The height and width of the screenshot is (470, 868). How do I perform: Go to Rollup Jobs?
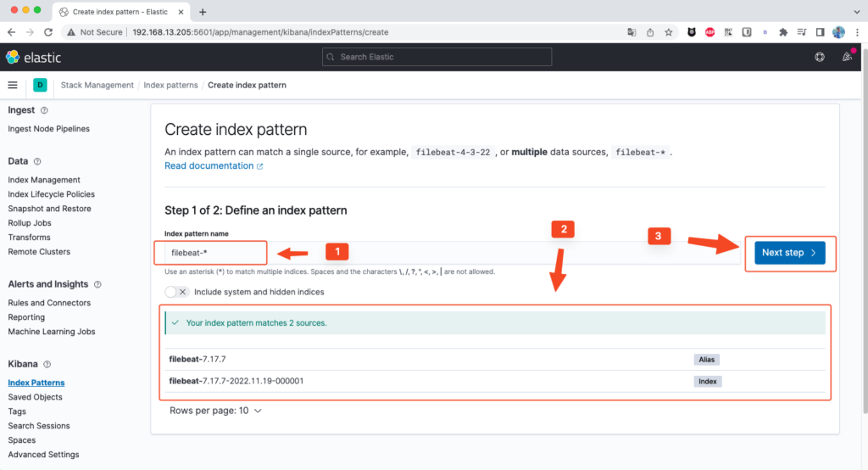(x=30, y=223)
